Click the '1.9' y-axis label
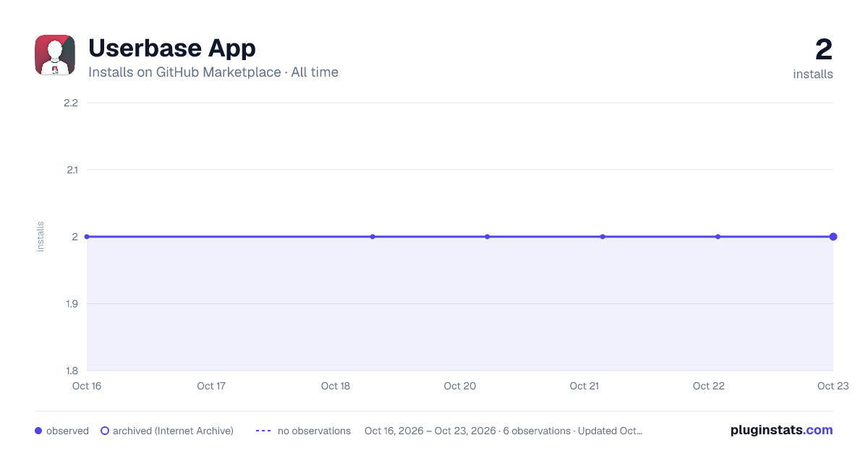Viewport: 868px width, 456px height. pos(71,304)
